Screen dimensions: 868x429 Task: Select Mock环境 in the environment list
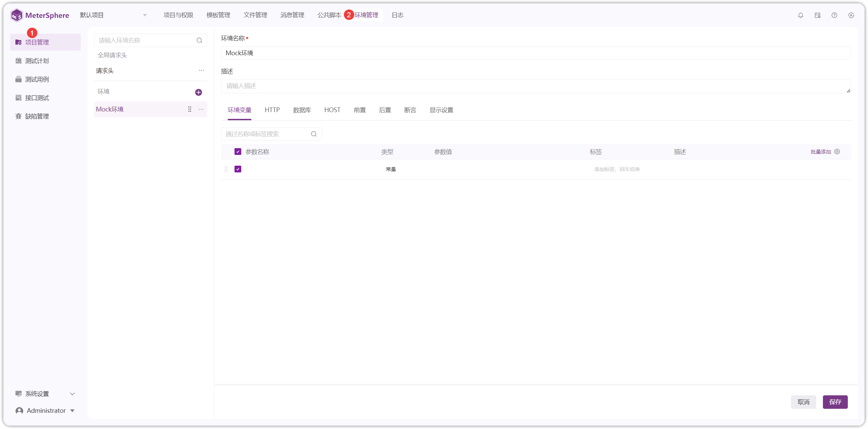[150, 109]
